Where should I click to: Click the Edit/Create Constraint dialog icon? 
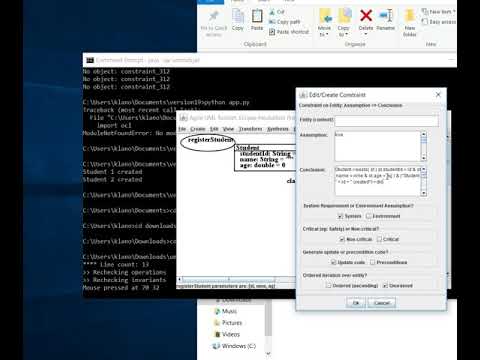coord(303,95)
